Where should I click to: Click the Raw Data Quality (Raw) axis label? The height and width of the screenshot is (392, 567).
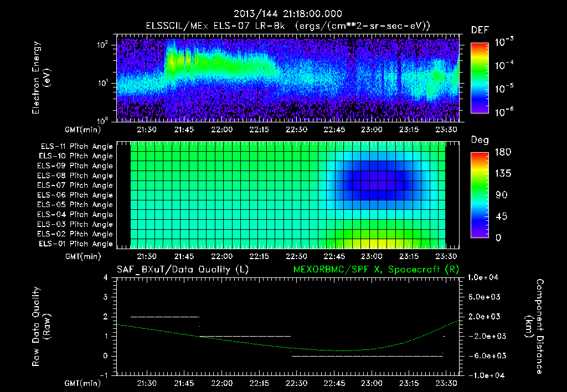click(41, 327)
